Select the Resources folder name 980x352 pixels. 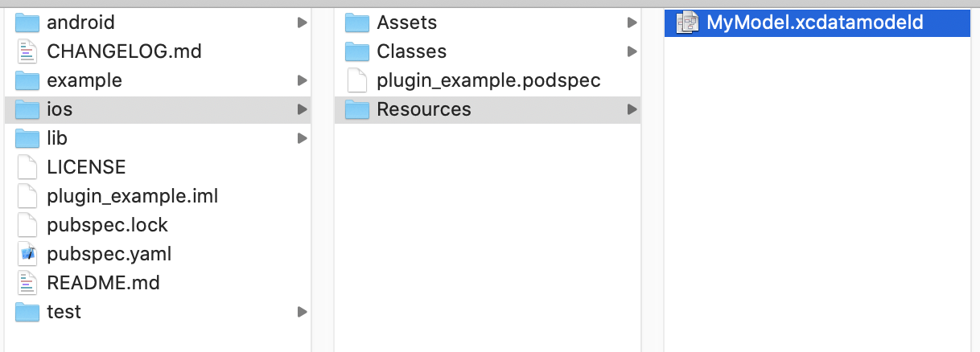tap(424, 109)
